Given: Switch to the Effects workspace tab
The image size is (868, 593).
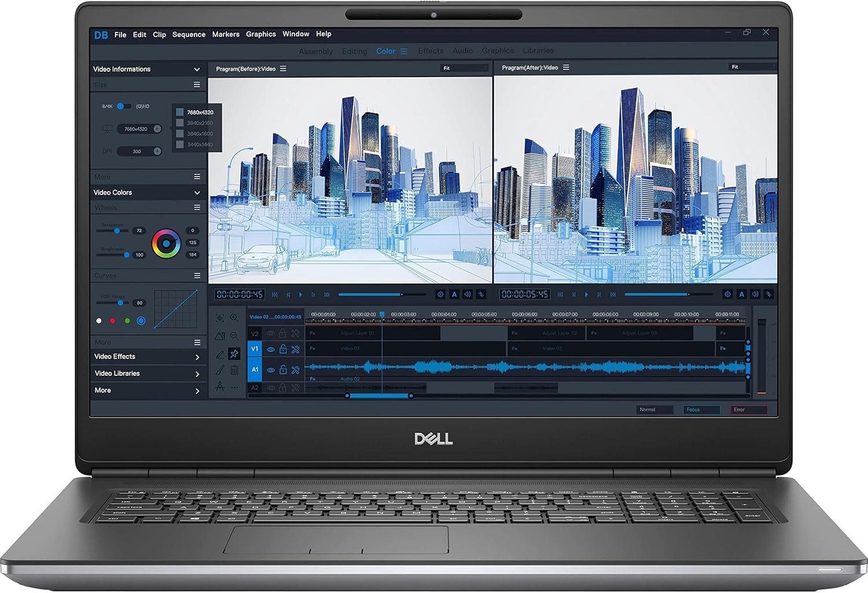Looking at the screenshot, I should tap(431, 51).
